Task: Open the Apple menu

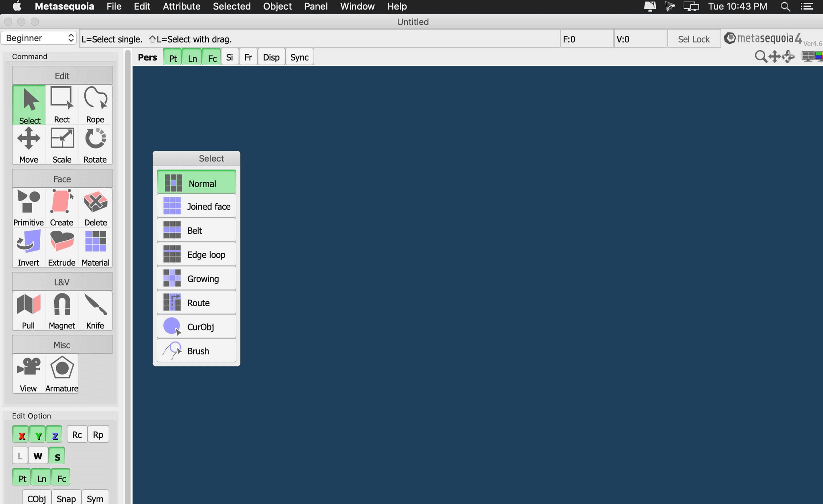Action: tap(17, 6)
